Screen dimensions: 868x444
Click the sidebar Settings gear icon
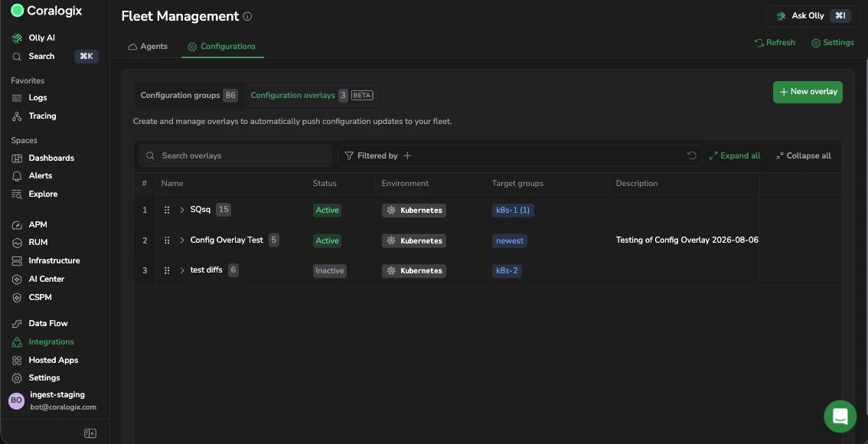point(17,378)
